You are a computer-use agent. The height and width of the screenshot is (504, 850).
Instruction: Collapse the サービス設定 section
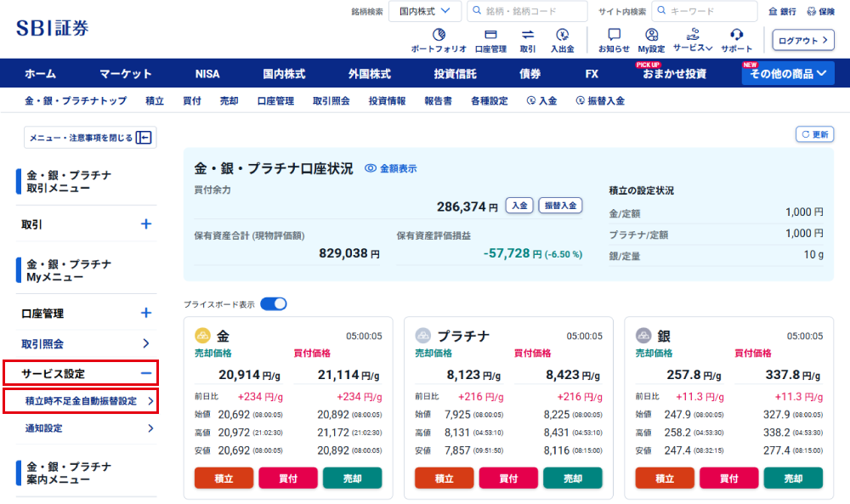coord(145,373)
